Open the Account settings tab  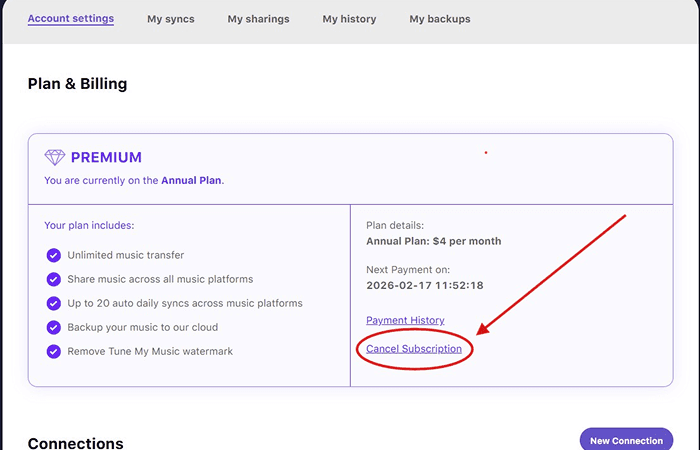click(71, 19)
